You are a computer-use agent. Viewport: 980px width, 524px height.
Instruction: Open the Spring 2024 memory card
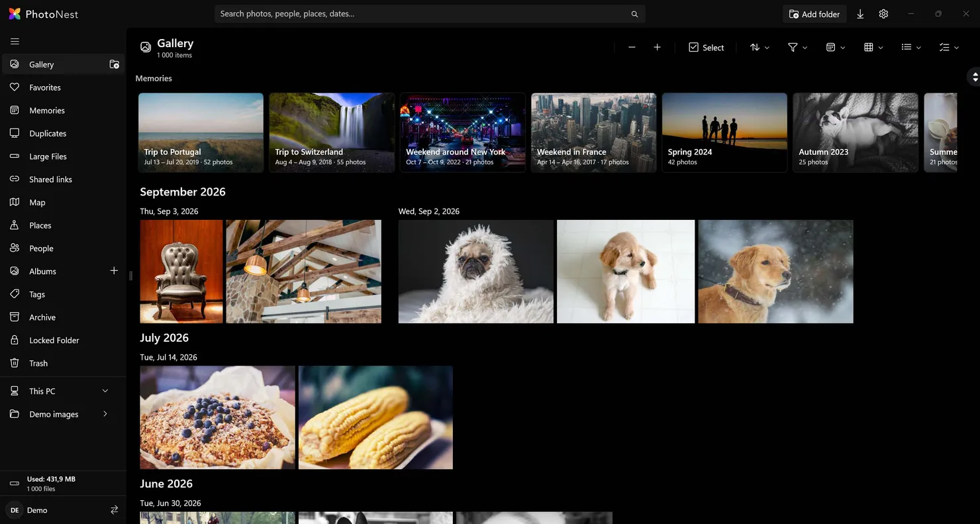click(x=724, y=132)
